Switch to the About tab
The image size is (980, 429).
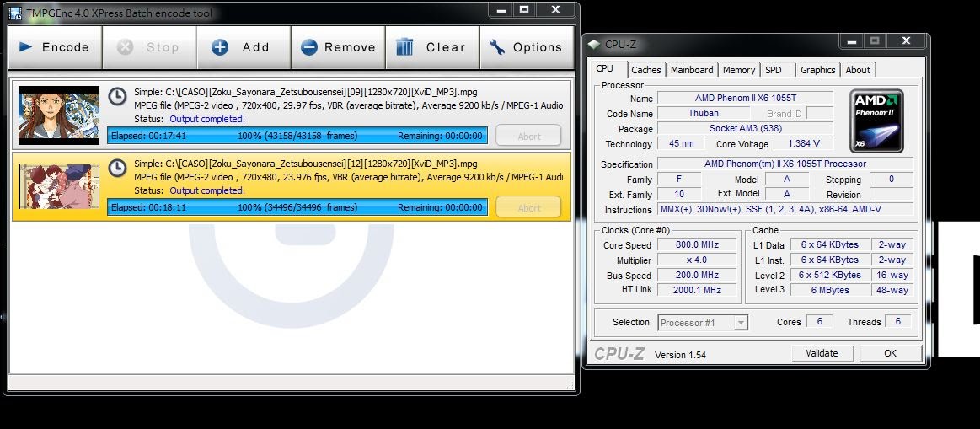(x=858, y=70)
